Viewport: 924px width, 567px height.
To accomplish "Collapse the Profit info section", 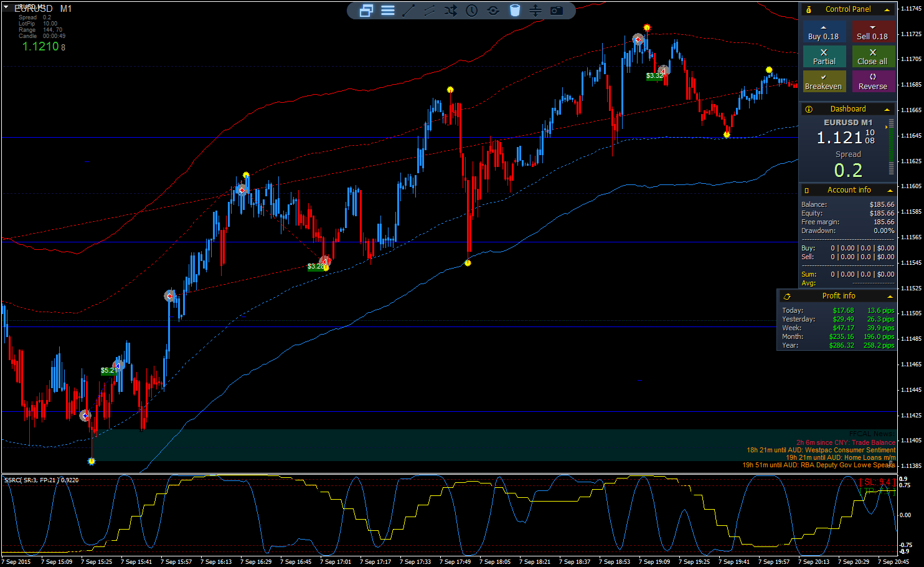I will tap(890, 297).
